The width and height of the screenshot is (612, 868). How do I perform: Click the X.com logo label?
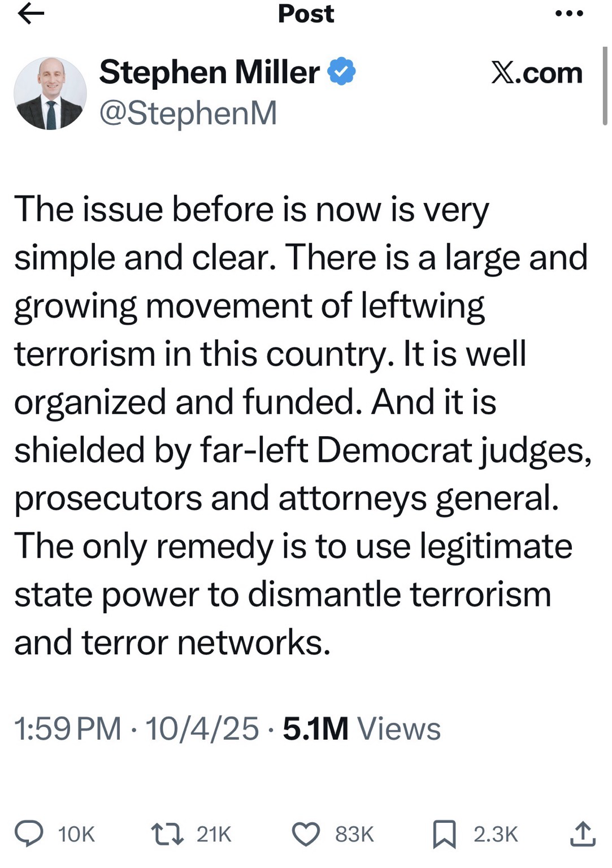(536, 73)
